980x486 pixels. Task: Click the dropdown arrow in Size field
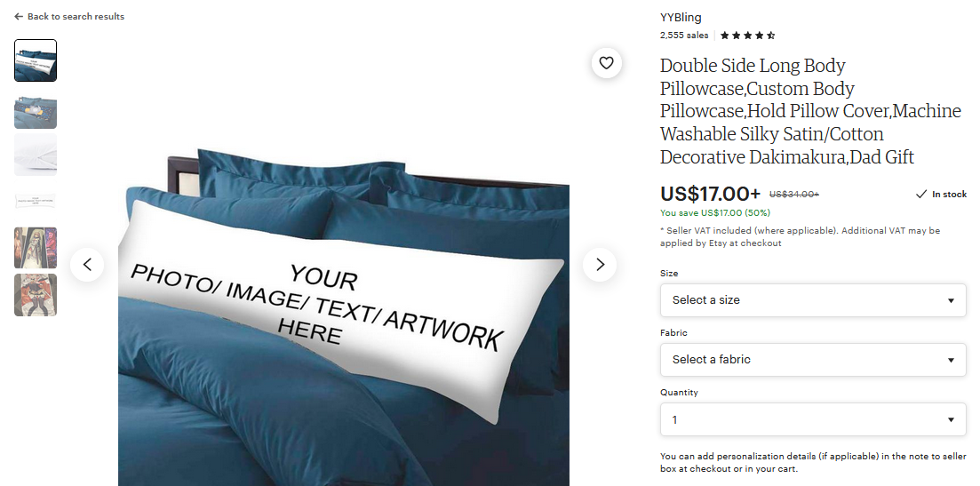pos(951,300)
